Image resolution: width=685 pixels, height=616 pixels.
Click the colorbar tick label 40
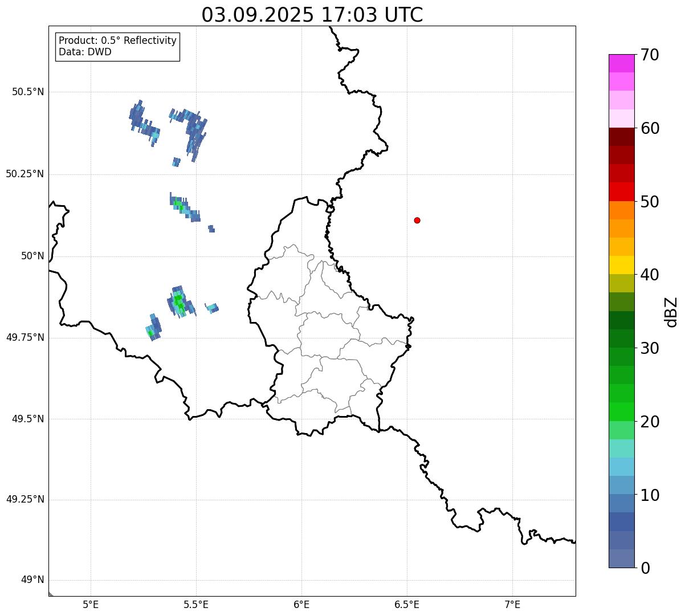[650, 275]
